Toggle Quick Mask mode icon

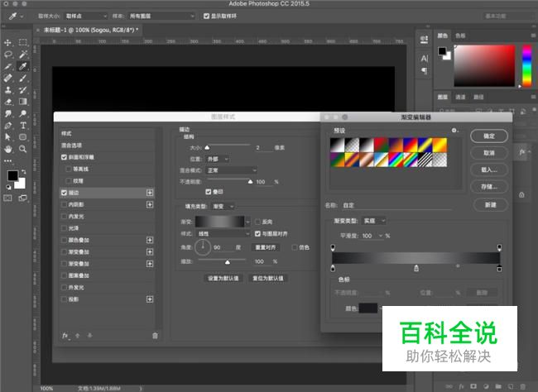pos(7,198)
